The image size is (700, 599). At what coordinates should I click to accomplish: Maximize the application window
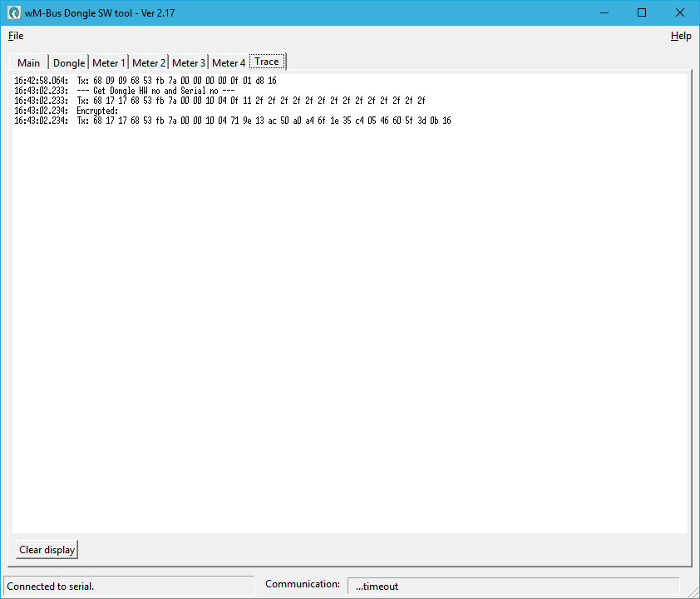tap(642, 13)
